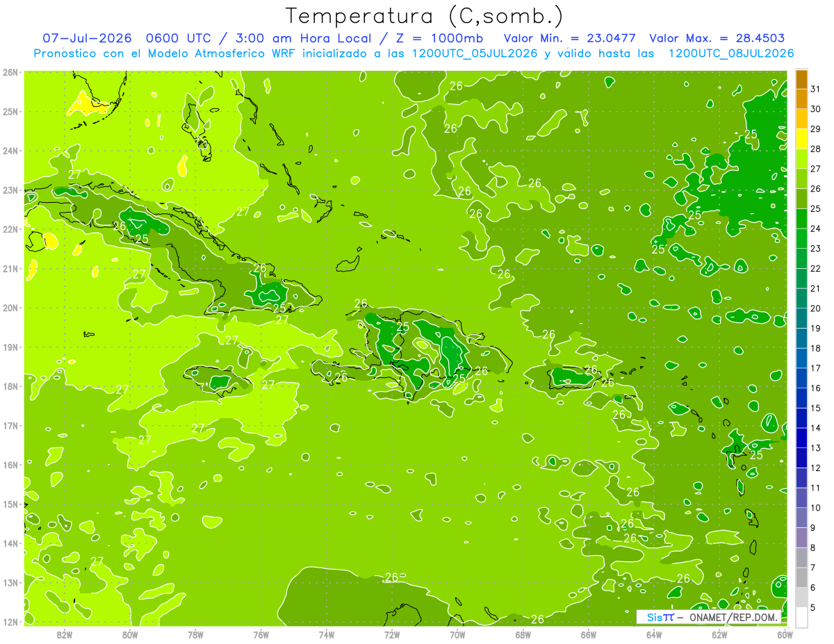Click the '70W' longitude axis label
This screenshot has height=644, width=834.
pyautogui.click(x=457, y=634)
